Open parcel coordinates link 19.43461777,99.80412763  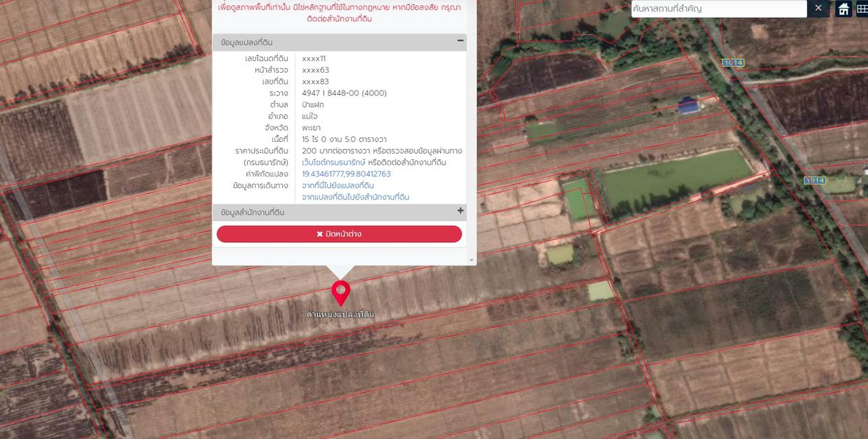tap(347, 174)
